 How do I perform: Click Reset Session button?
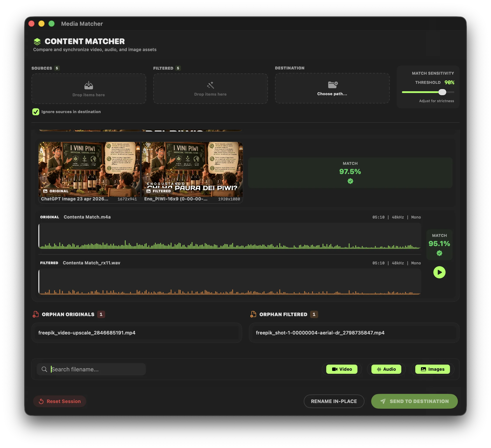(x=60, y=401)
